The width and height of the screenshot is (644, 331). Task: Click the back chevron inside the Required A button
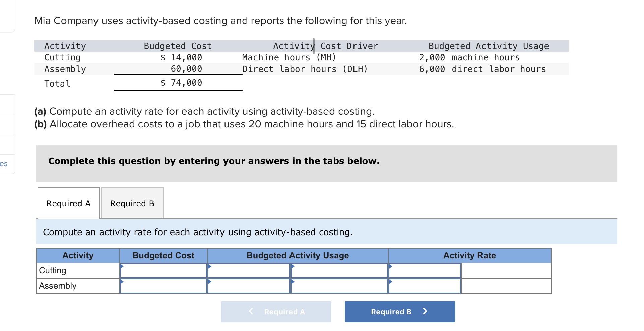pos(251,311)
